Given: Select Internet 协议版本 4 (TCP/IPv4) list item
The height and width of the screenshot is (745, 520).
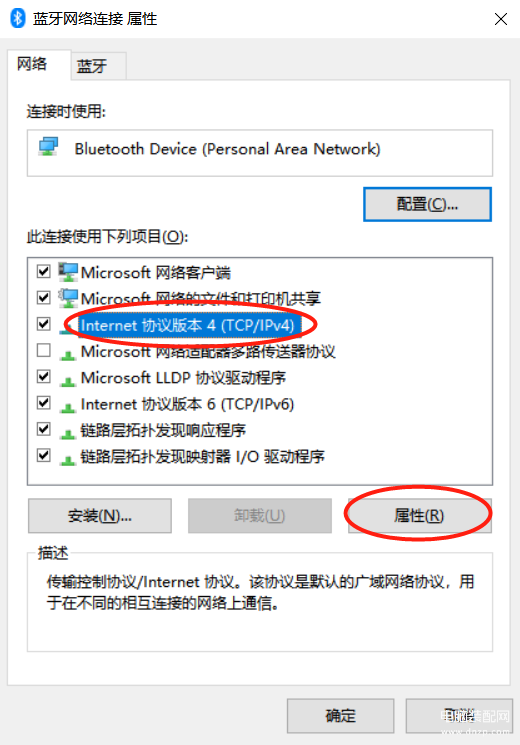Looking at the screenshot, I should (x=187, y=325).
